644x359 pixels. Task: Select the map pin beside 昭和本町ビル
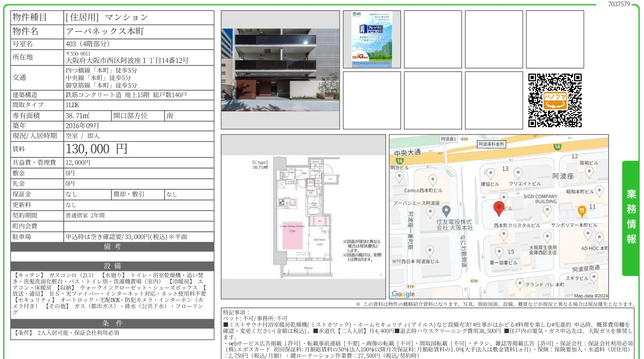(599, 191)
